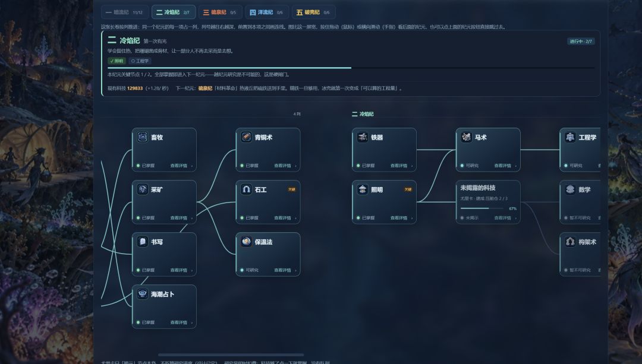Open 查看详情 for 青铜术
This screenshot has height=364, width=642.
[x=285, y=166]
